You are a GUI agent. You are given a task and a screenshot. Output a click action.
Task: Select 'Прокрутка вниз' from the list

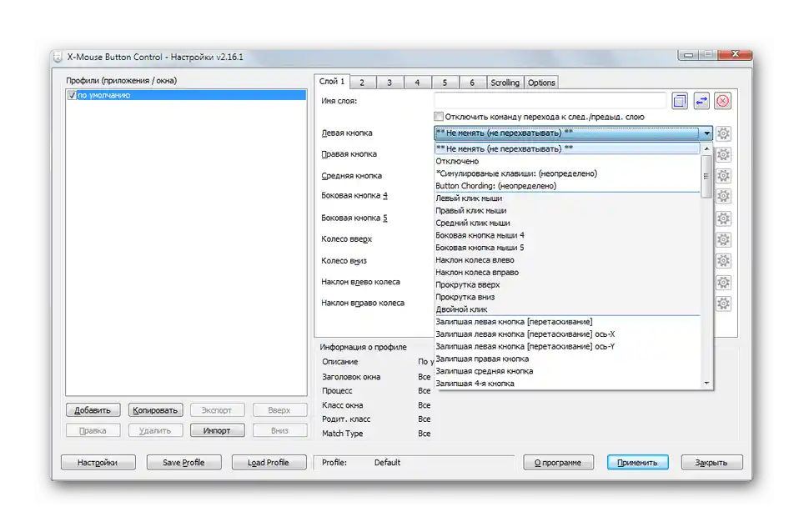click(x=567, y=297)
